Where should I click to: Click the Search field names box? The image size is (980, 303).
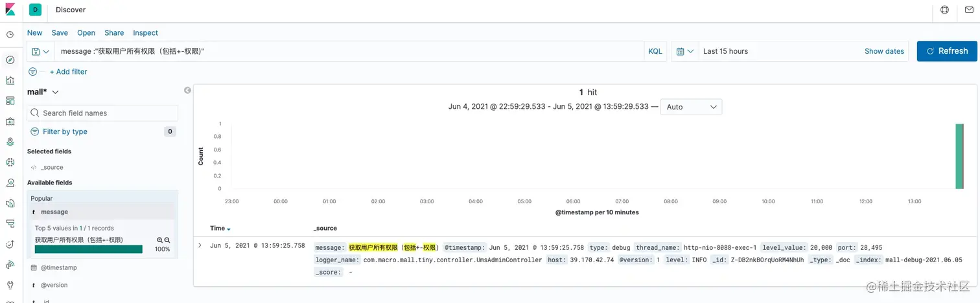point(102,113)
